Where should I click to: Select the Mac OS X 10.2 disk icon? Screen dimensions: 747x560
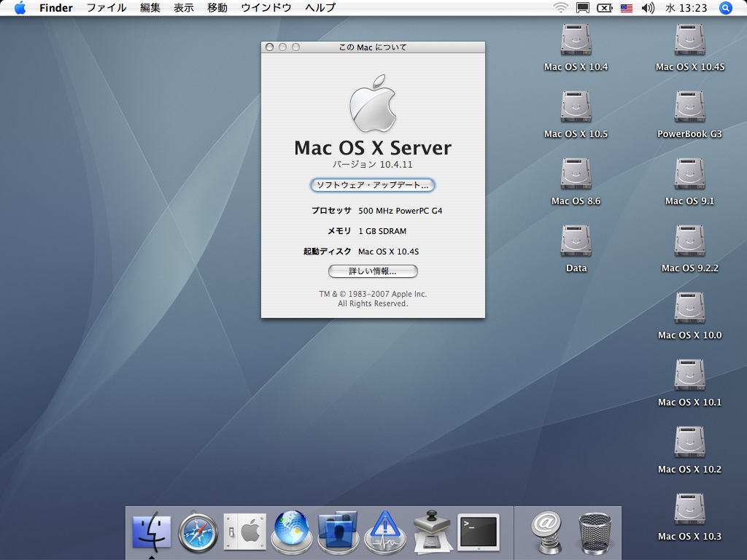point(690,443)
